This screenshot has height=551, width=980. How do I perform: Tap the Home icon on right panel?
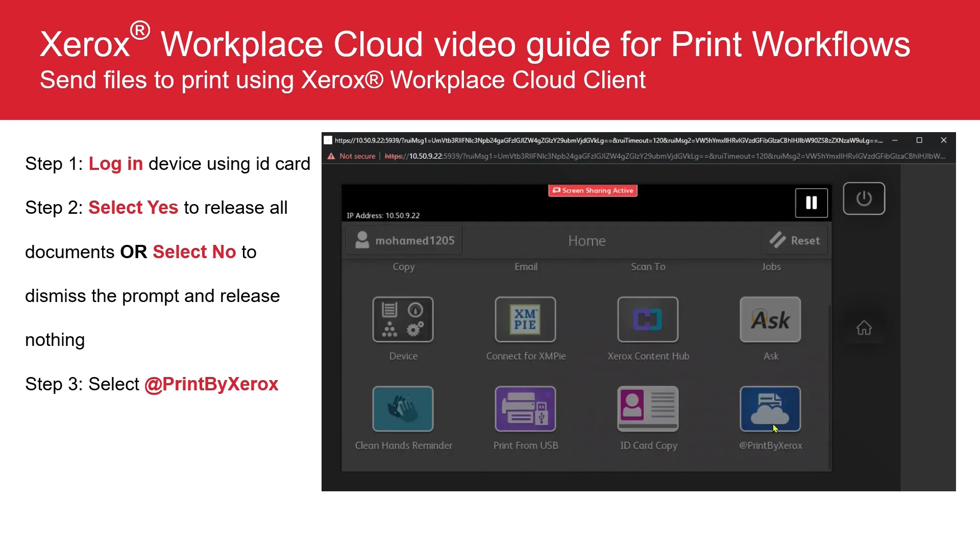[864, 328]
